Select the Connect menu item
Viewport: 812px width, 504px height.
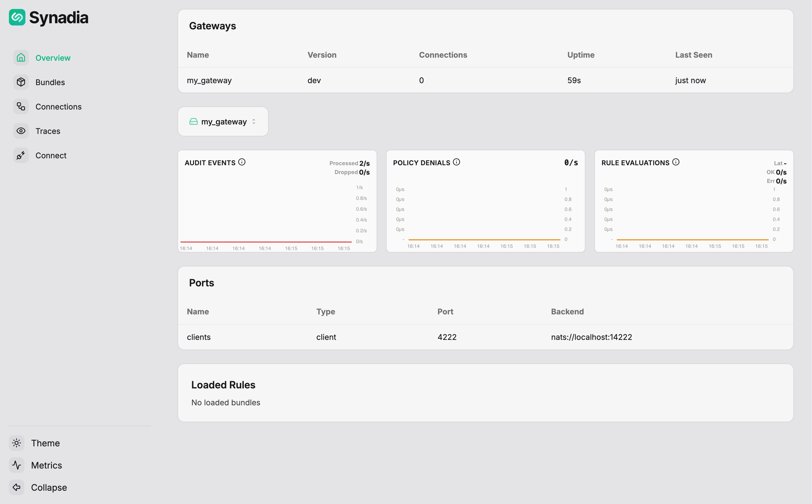click(51, 156)
